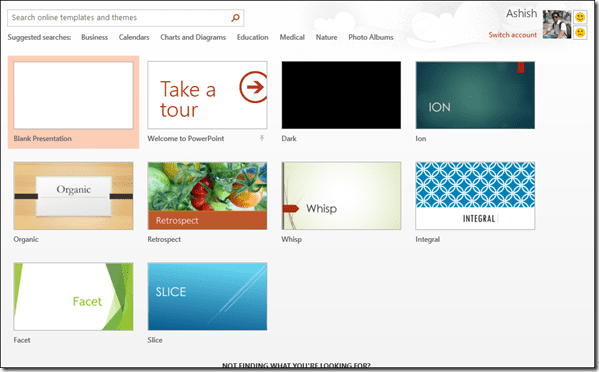Pick the Organic theme thumbnail
Screen dimensions: 599x372
tap(73, 196)
